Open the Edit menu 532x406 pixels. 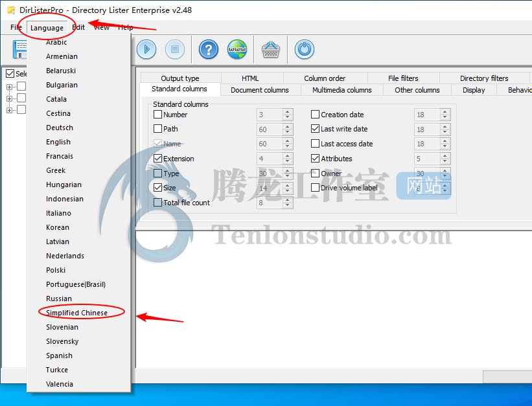tap(78, 27)
